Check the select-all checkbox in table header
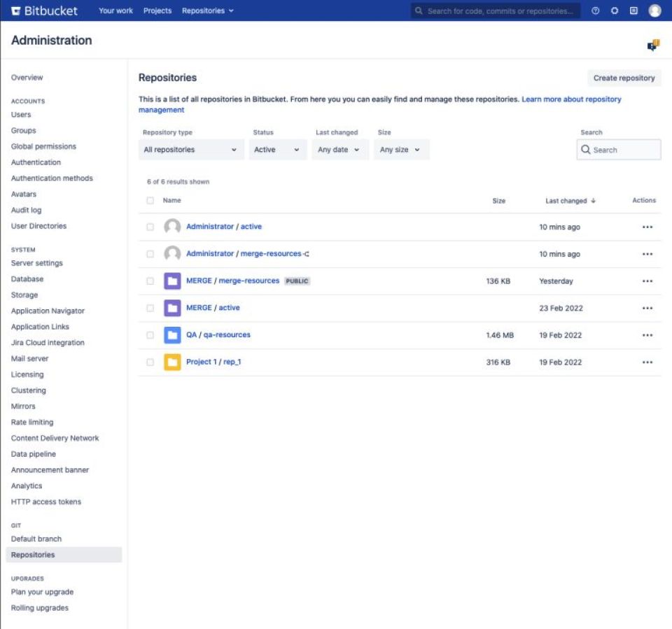672x629 pixels. tap(150, 200)
